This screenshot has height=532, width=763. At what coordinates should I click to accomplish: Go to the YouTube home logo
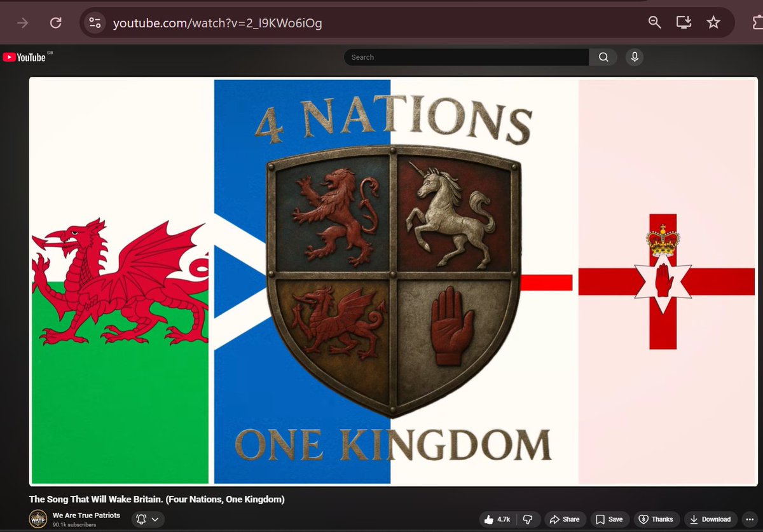(x=24, y=57)
